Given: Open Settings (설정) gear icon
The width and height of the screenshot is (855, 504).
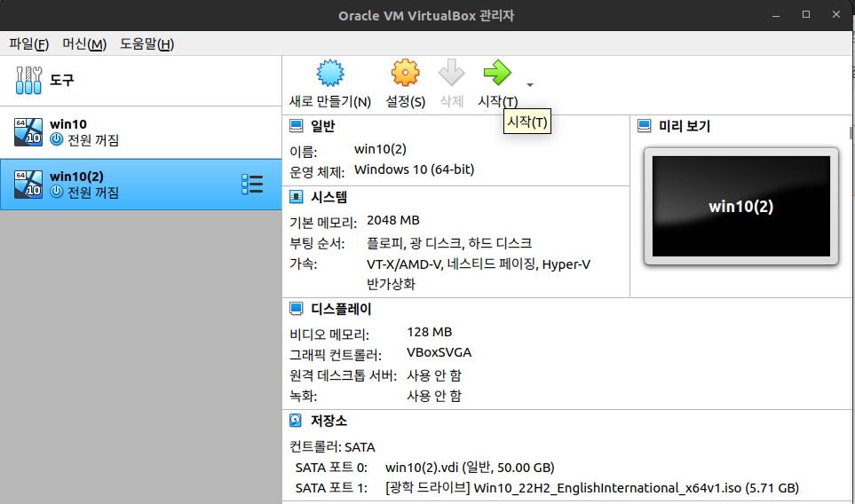Looking at the screenshot, I should pos(405,73).
